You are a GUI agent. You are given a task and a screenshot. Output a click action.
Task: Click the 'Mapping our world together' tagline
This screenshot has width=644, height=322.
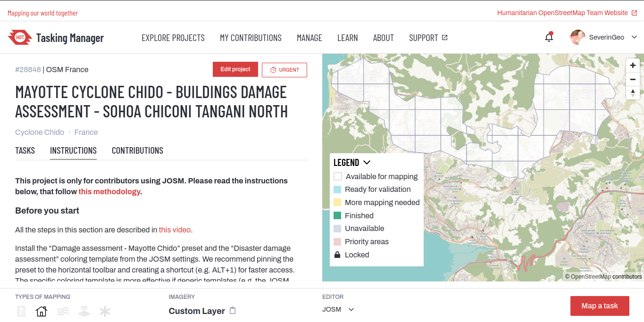[42, 13]
